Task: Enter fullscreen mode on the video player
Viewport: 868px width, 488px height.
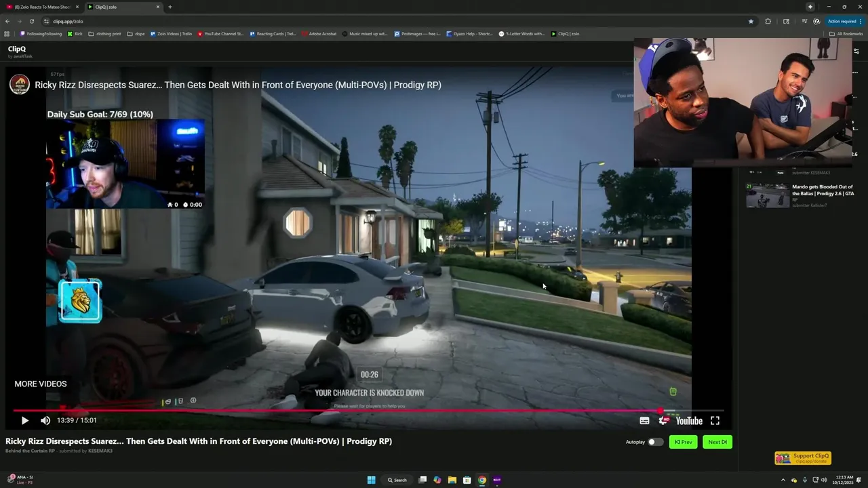Action: [x=715, y=421]
